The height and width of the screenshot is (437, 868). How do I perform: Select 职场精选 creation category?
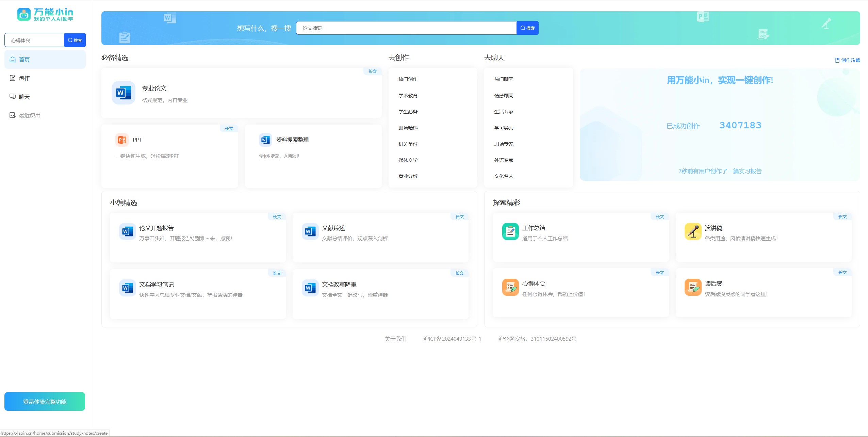pyautogui.click(x=408, y=128)
